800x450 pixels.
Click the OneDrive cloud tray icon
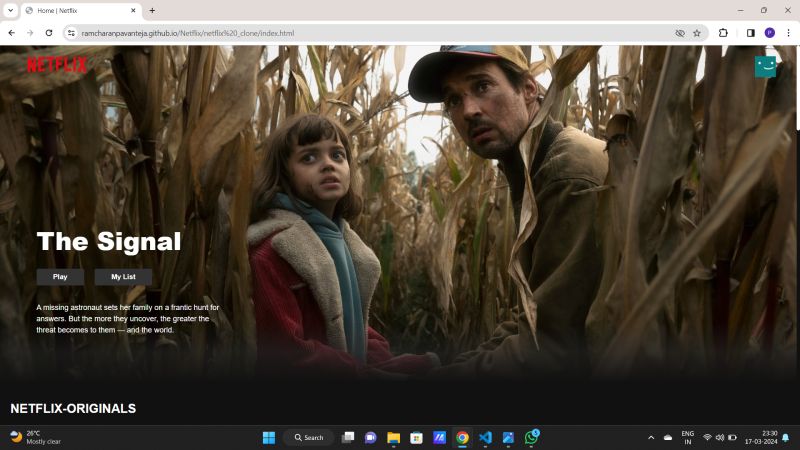668,438
